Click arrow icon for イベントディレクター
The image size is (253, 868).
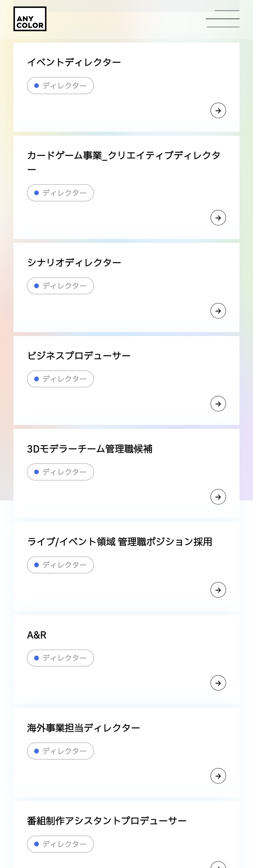tap(218, 110)
